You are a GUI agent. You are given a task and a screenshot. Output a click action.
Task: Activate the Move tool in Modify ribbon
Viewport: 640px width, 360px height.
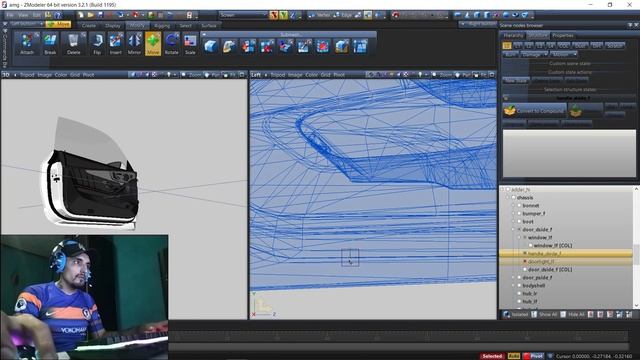tap(153, 44)
